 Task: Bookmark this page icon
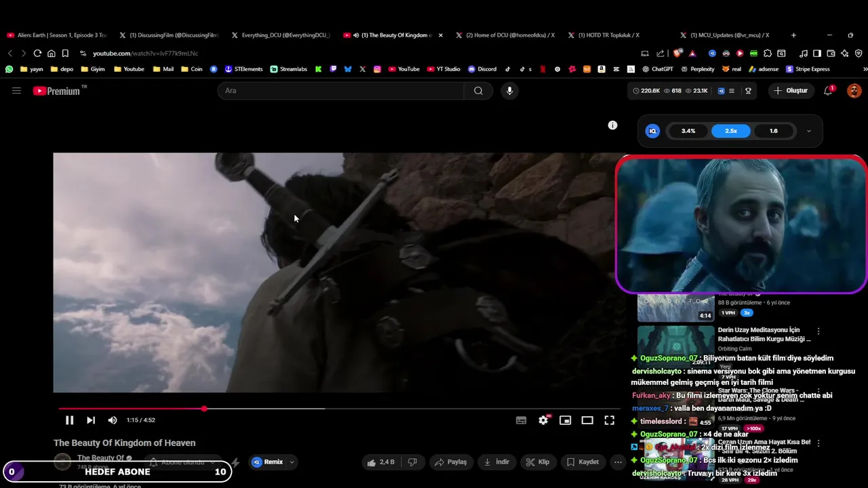[65, 54]
